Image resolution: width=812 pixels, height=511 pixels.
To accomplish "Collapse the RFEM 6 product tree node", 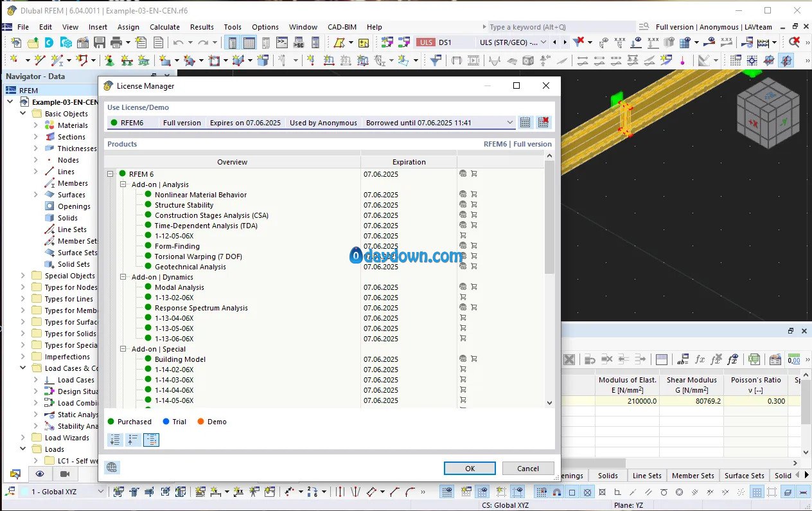I will [110, 174].
